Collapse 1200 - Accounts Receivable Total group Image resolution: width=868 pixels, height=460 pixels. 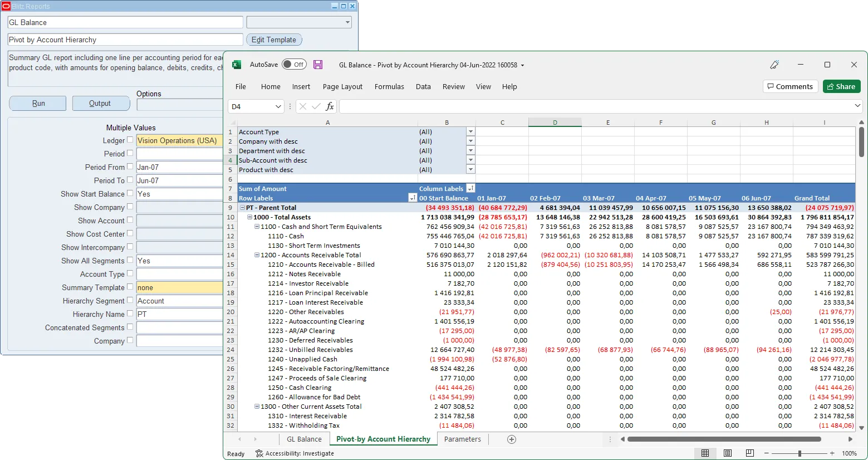tap(257, 255)
